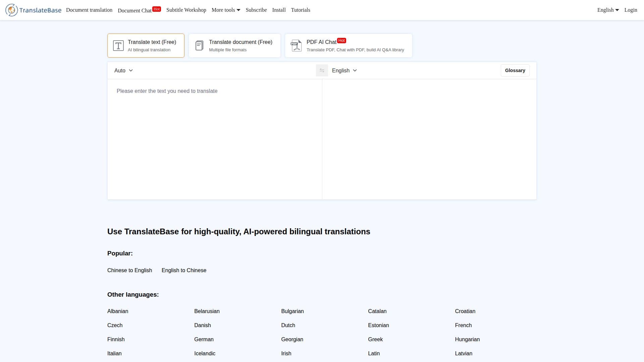Image resolution: width=644 pixels, height=362 pixels.
Task: Open the Subscribe page
Action: pos(256,10)
